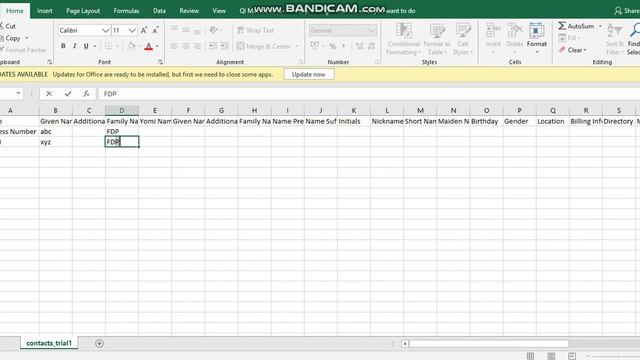The height and width of the screenshot is (360, 640).
Task: Switch to Page Break Preview in status bar
Action: coord(572,356)
